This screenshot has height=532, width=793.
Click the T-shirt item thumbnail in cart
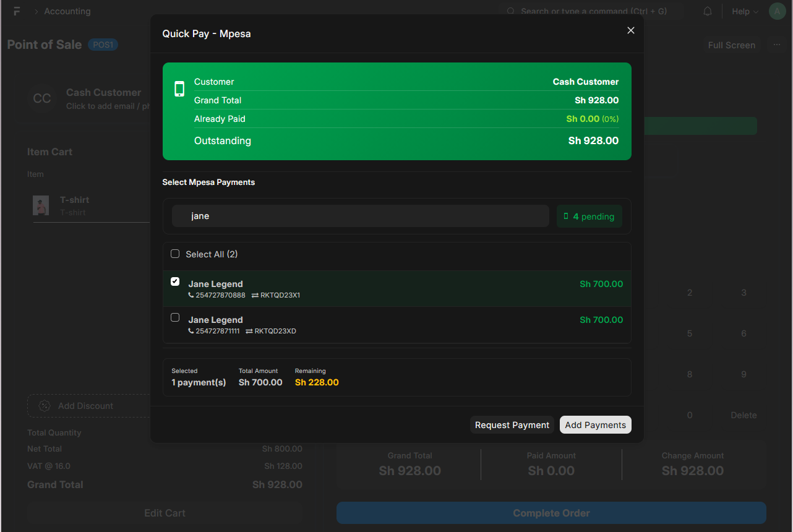pyautogui.click(x=41, y=205)
